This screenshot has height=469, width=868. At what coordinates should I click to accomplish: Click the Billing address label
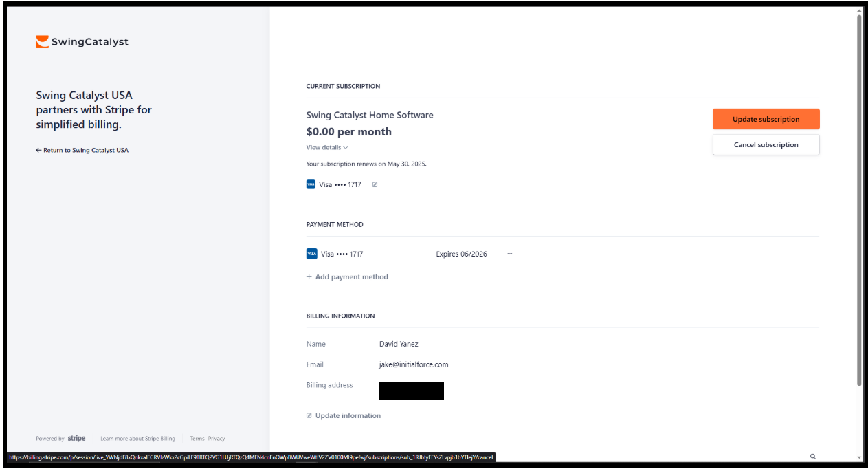pyautogui.click(x=330, y=385)
